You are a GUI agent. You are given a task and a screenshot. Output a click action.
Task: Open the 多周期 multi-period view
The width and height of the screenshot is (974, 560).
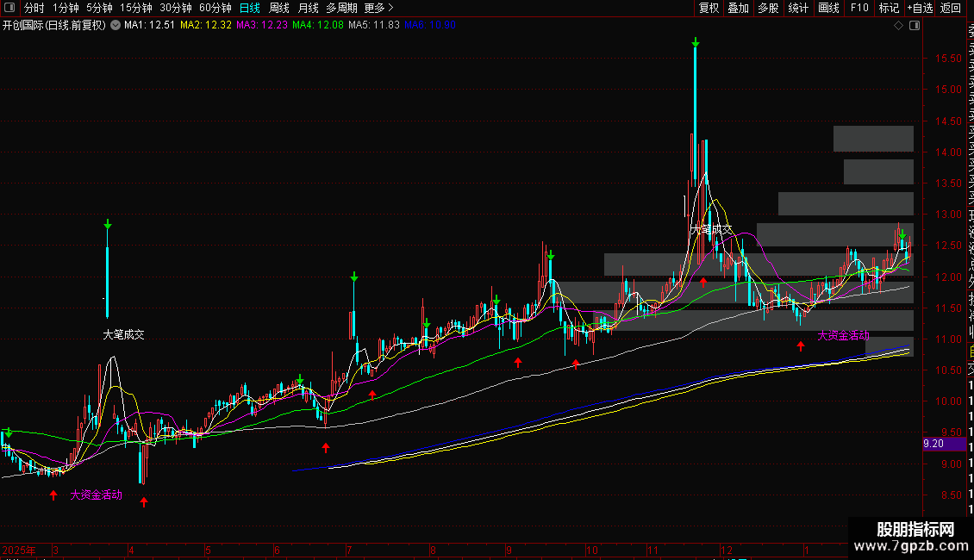(341, 8)
